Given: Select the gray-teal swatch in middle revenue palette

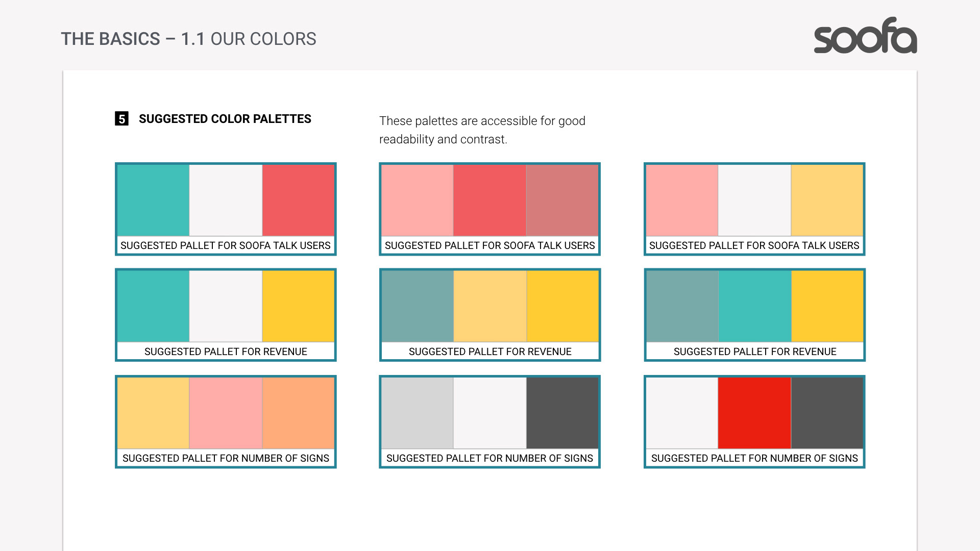Looking at the screenshot, I should pyautogui.click(x=417, y=306).
